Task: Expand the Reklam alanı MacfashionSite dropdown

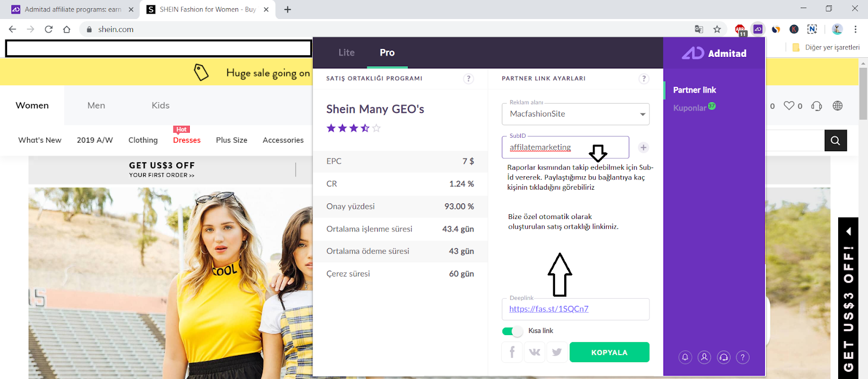Action: click(576, 114)
